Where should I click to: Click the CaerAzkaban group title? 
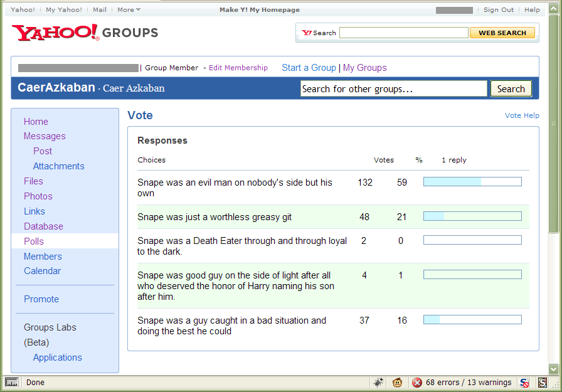pyautogui.click(x=56, y=87)
